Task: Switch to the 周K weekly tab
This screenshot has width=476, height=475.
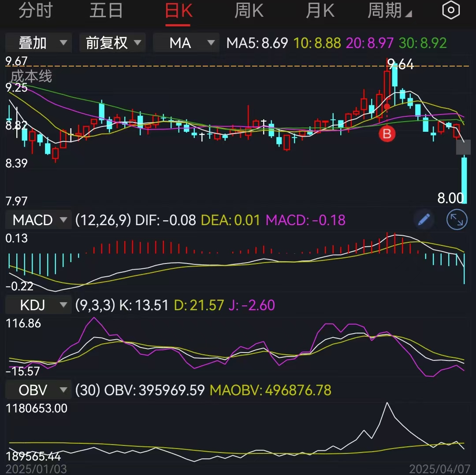Action: pyautogui.click(x=249, y=10)
